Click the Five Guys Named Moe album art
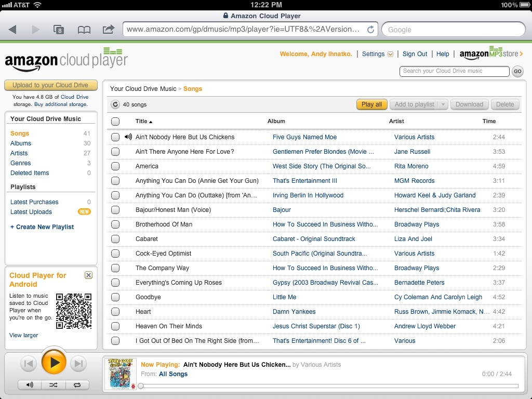This screenshot has height=399, width=532. (121, 374)
